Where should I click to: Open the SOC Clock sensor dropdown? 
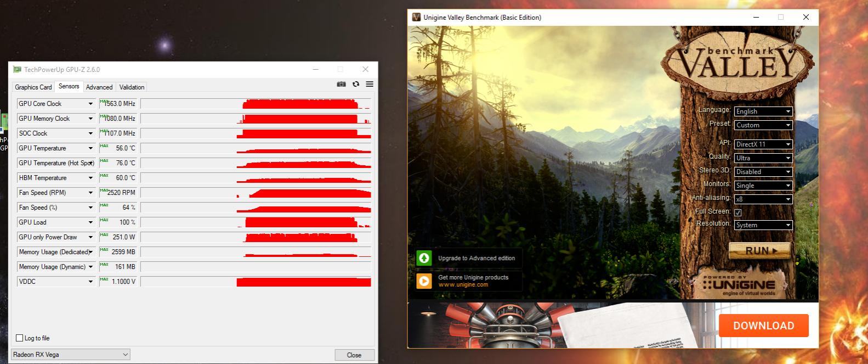coord(90,133)
